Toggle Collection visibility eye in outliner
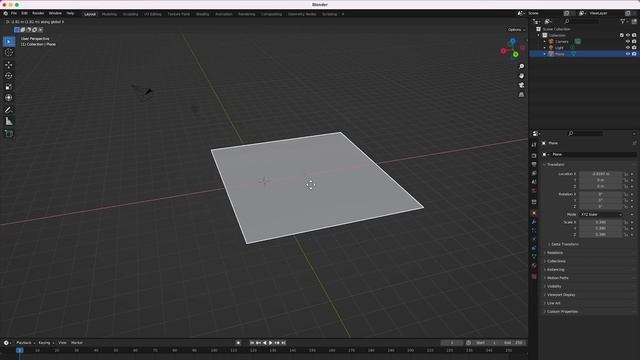 click(x=628, y=36)
